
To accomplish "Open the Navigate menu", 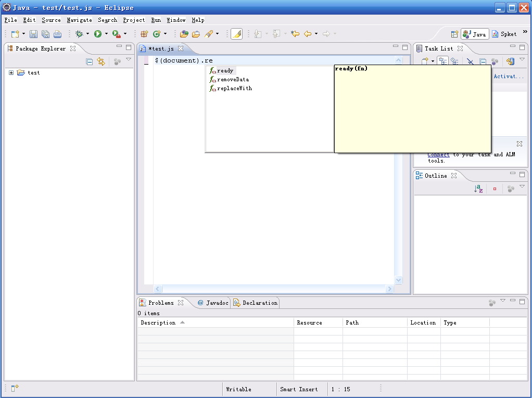I will (x=79, y=20).
